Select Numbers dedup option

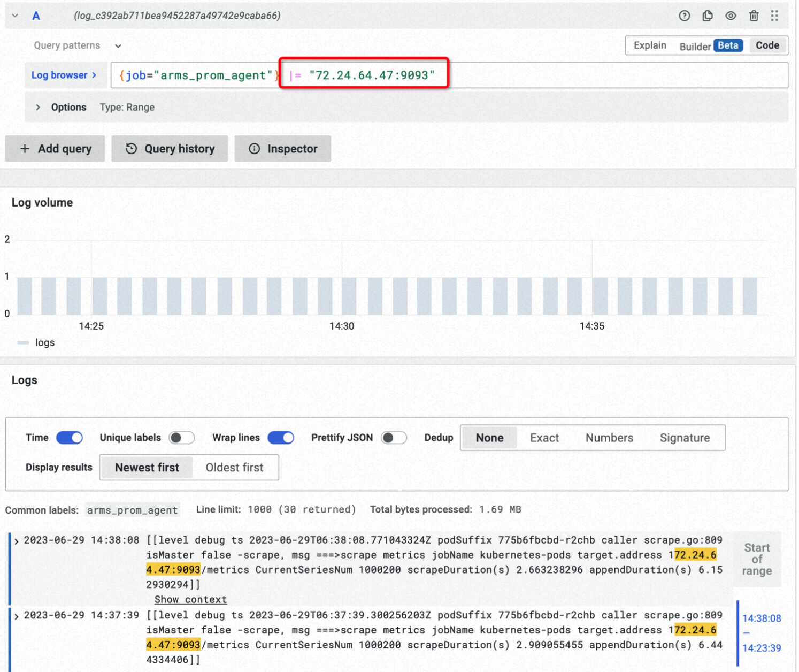609,438
